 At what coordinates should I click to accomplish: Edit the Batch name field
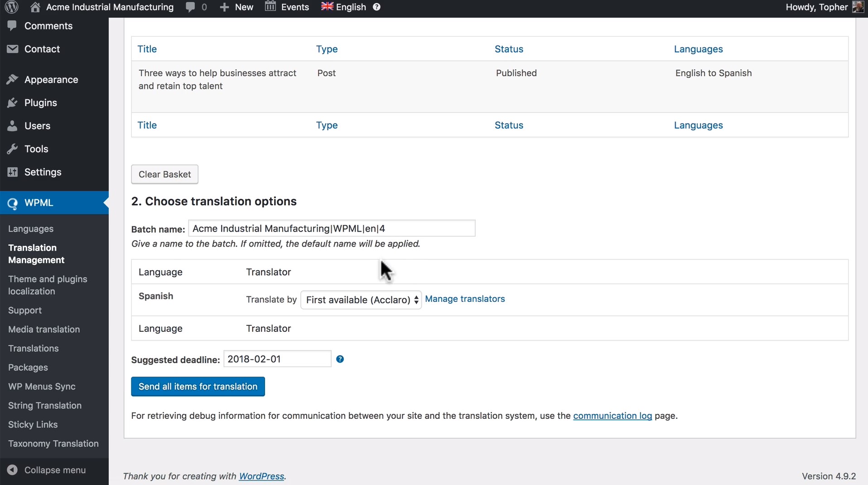coord(331,228)
